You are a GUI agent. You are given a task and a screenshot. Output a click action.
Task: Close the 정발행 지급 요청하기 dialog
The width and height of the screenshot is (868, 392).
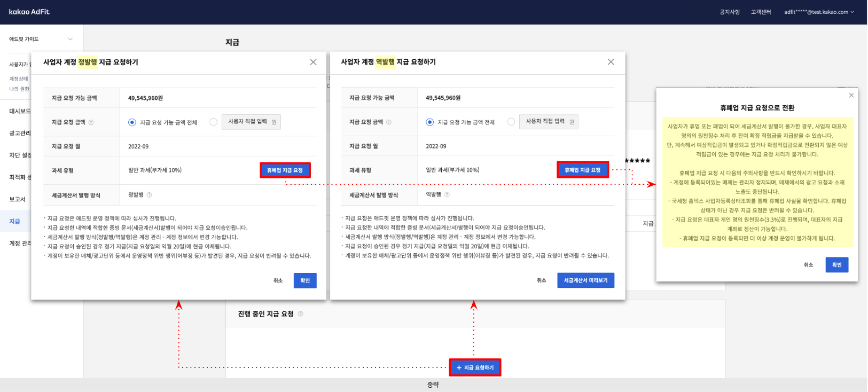(313, 62)
